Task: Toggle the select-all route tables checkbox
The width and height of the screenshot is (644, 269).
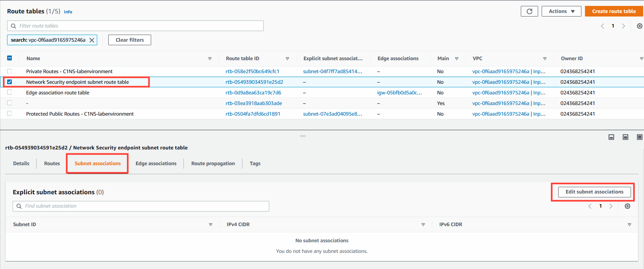Action: coord(9,58)
